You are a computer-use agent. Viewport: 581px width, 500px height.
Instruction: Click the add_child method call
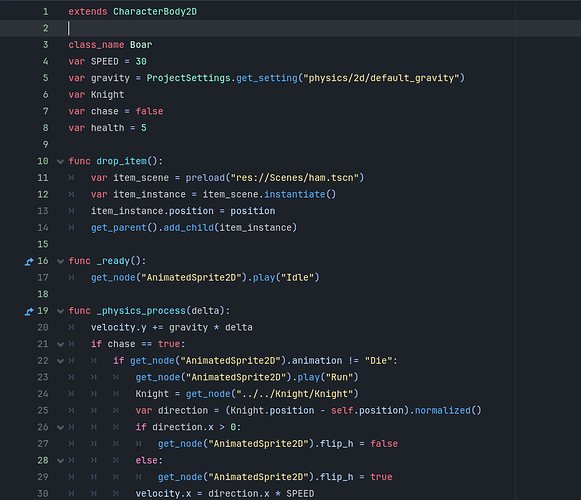[189, 228]
